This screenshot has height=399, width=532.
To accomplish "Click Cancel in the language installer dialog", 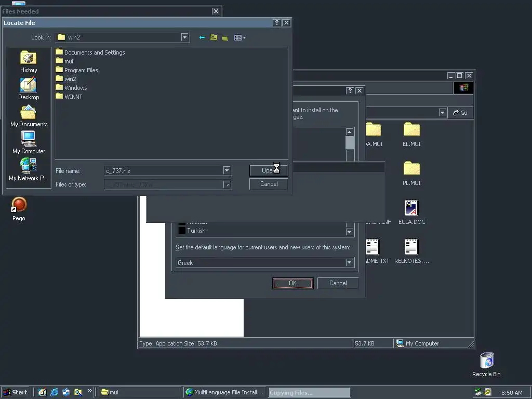I will click(x=338, y=283).
